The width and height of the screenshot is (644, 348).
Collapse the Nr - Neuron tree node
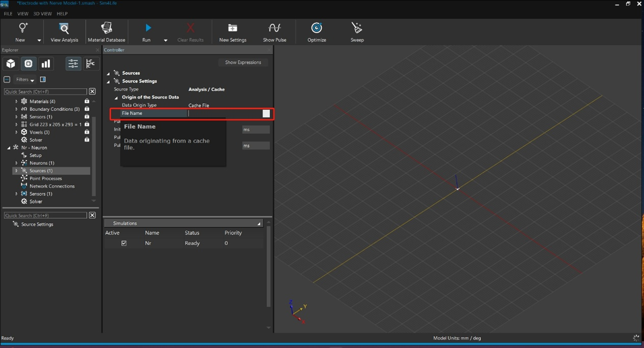click(9, 148)
